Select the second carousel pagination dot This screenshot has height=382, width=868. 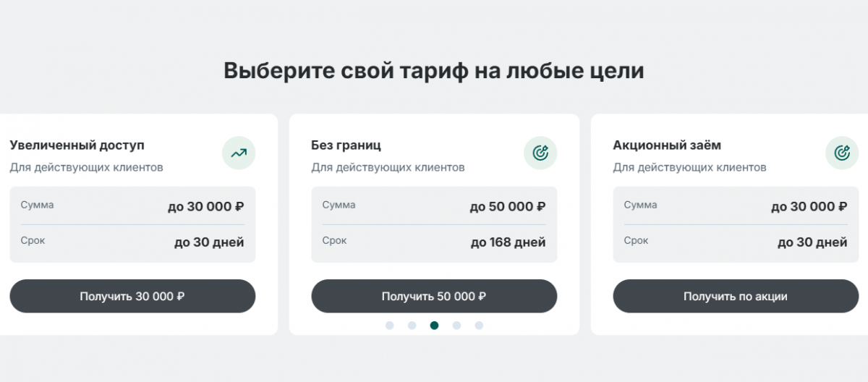click(x=412, y=326)
